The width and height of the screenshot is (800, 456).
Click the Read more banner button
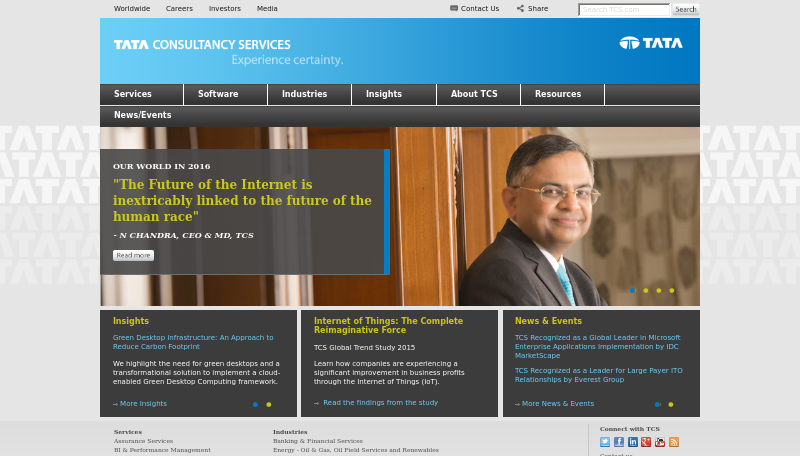[x=133, y=256]
